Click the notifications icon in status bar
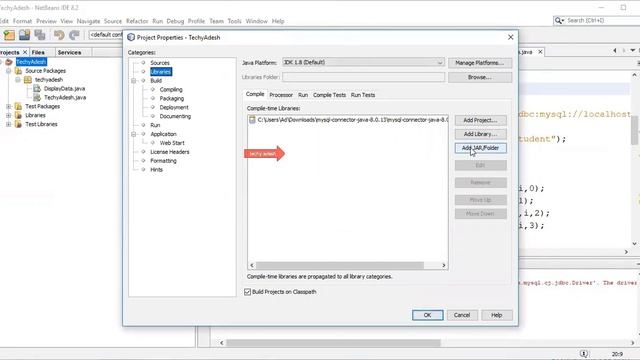The image size is (640, 360). click(584, 353)
